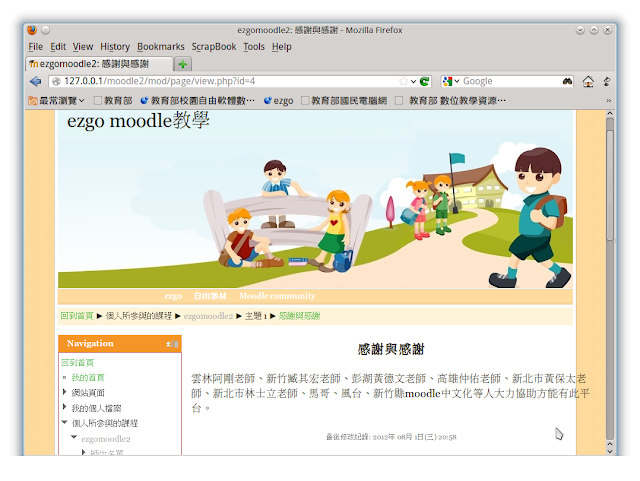Open the Google search engine selector dropdown
This screenshot has width=640, height=481.
[x=451, y=81]
